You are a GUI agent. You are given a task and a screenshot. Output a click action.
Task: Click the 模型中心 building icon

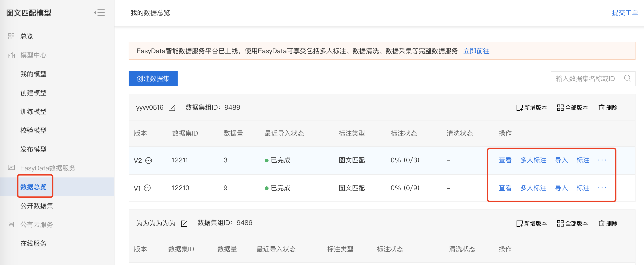tap(11, 55)
